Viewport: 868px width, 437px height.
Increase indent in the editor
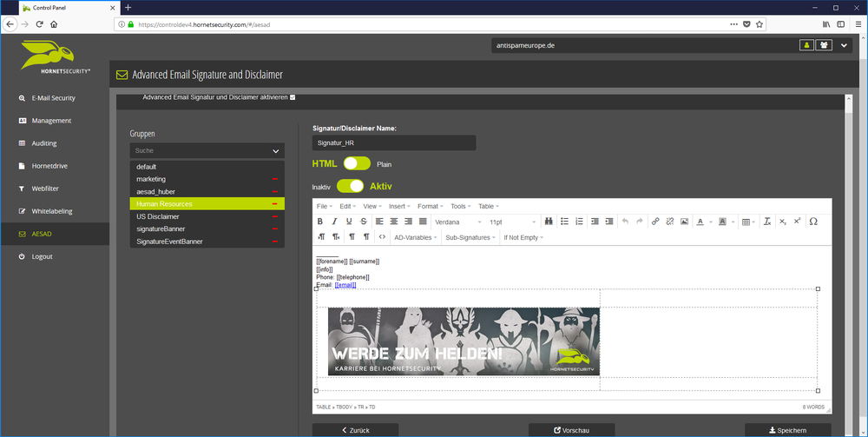point(609,222)
